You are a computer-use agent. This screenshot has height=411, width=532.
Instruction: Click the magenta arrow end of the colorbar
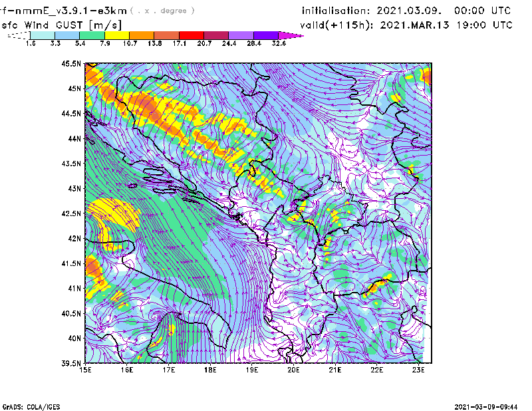coord(291,35)
